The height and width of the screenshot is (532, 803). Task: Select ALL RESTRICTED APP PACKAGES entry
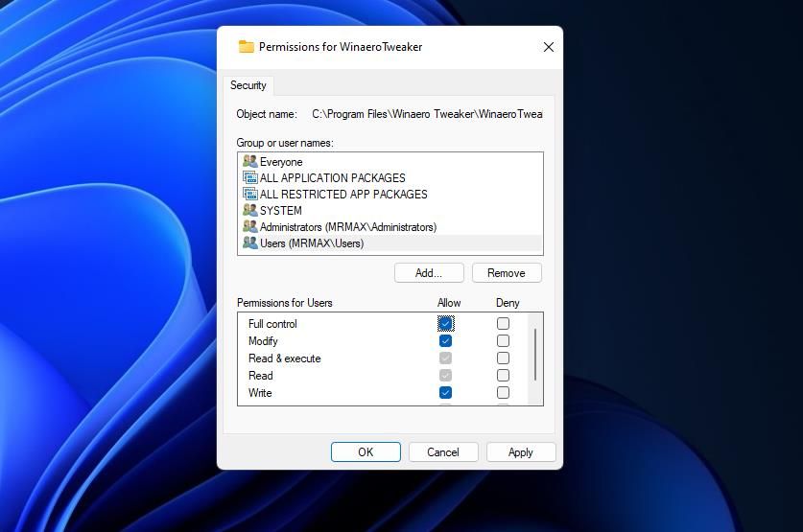pos(390,195)
